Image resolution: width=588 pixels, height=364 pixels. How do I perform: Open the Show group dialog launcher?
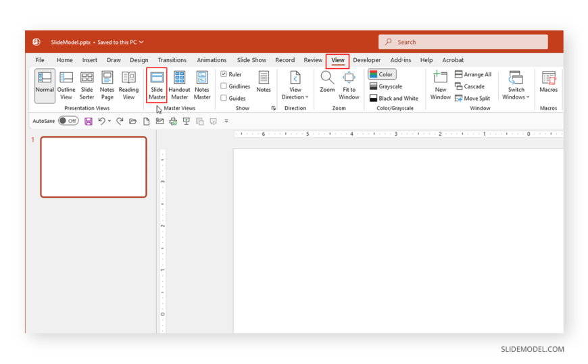click(273, 108)
